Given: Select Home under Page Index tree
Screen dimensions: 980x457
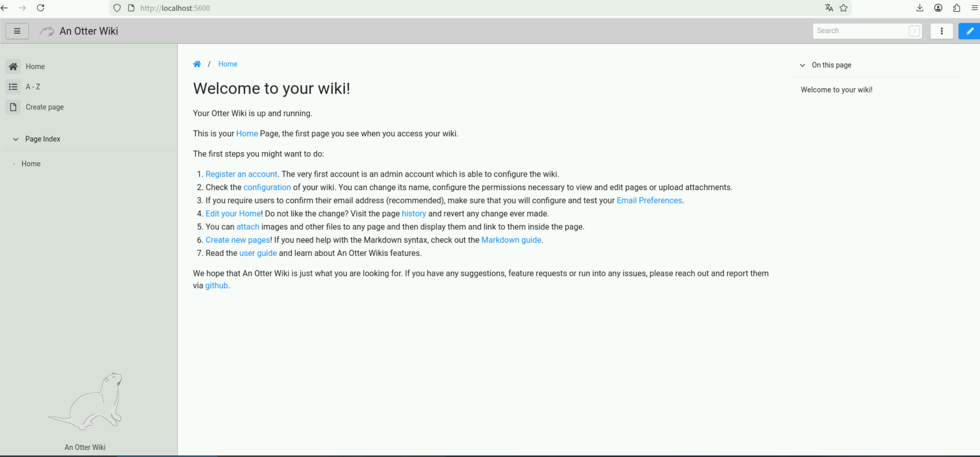Looking at the screenshot, I should coord(31,164).
